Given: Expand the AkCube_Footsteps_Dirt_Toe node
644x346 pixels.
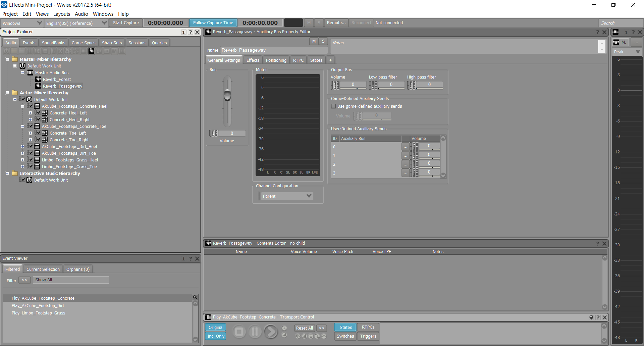Looking at the screenshot, I should point(22,153).
